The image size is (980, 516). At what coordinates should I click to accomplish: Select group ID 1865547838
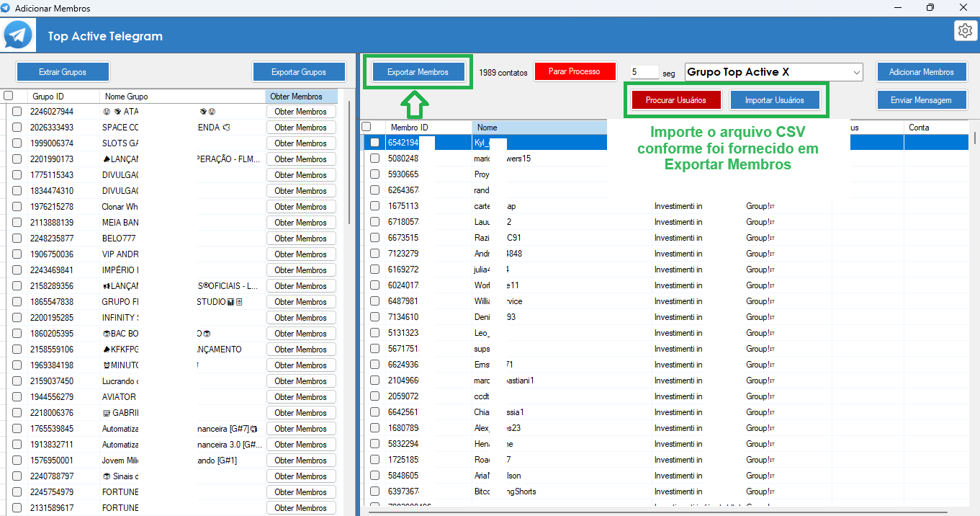coord(52,302)
